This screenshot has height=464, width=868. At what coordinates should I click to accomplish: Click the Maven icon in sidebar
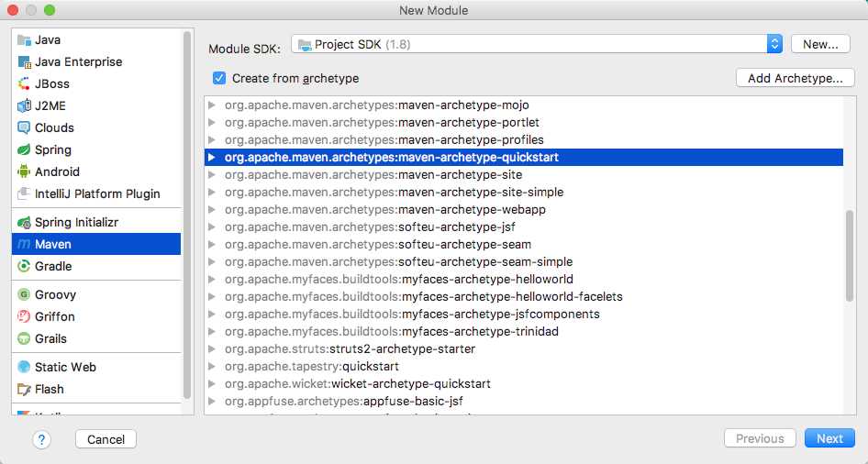tap(24, 245)
